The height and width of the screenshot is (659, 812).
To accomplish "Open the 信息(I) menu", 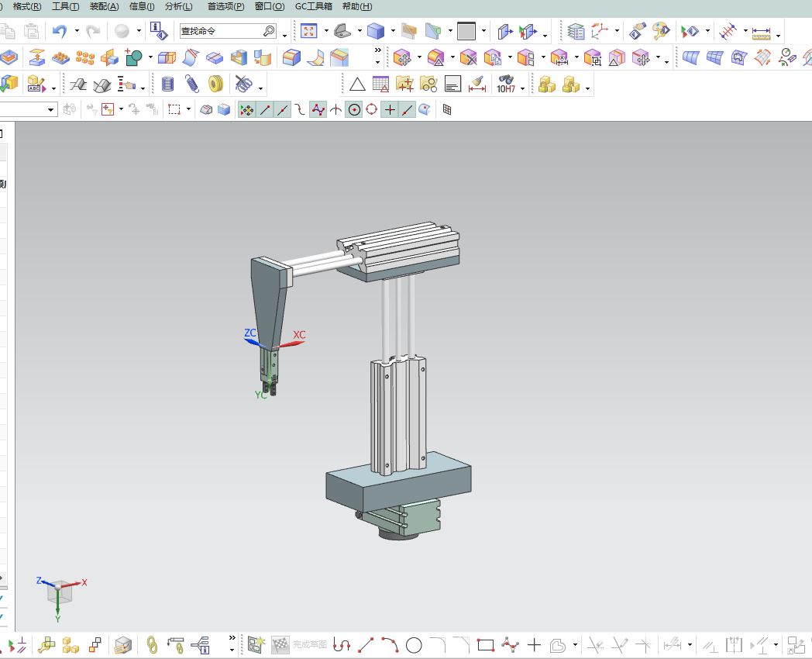I will click(x=142, y=7).
